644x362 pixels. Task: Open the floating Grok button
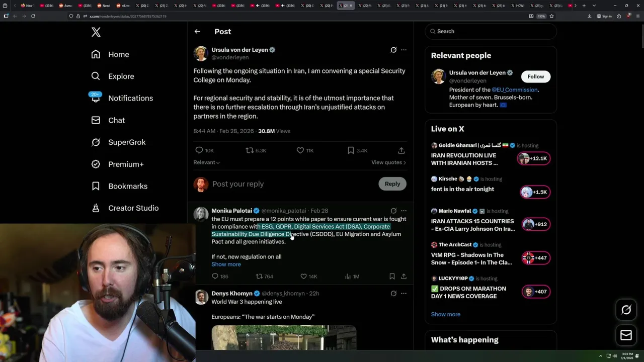[626, 310]
